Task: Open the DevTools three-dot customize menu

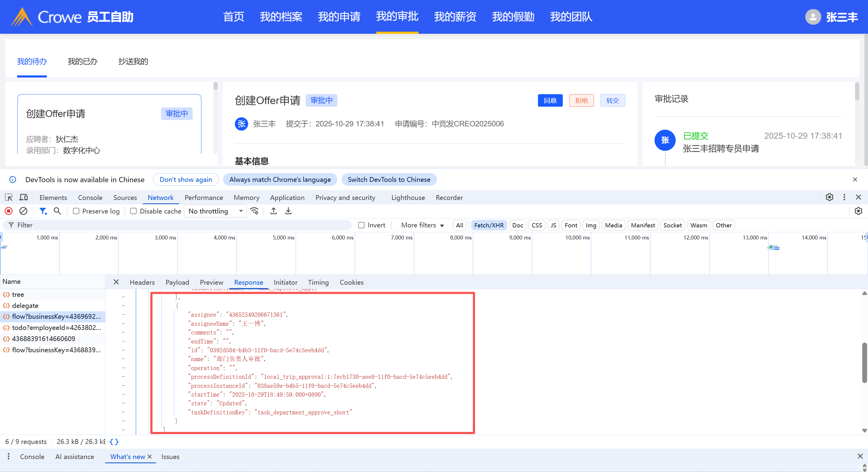Action: (x=844, y=197)
